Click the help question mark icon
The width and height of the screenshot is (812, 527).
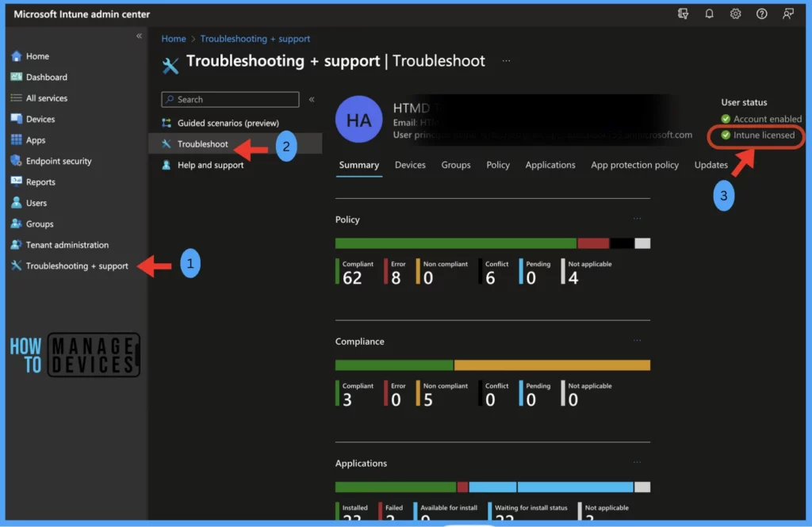(761, 14)
